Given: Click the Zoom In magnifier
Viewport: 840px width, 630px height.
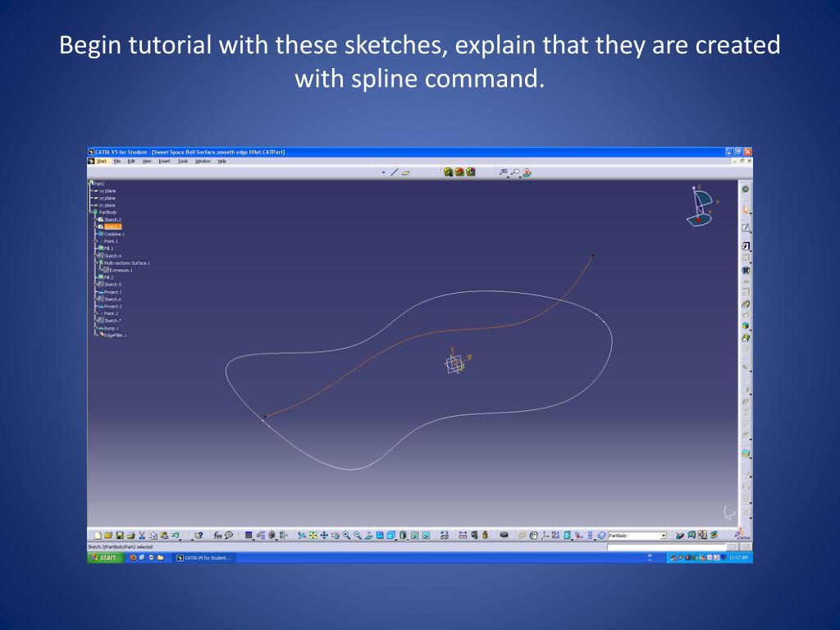Looking at the screenshot, I should pos(346,535).
